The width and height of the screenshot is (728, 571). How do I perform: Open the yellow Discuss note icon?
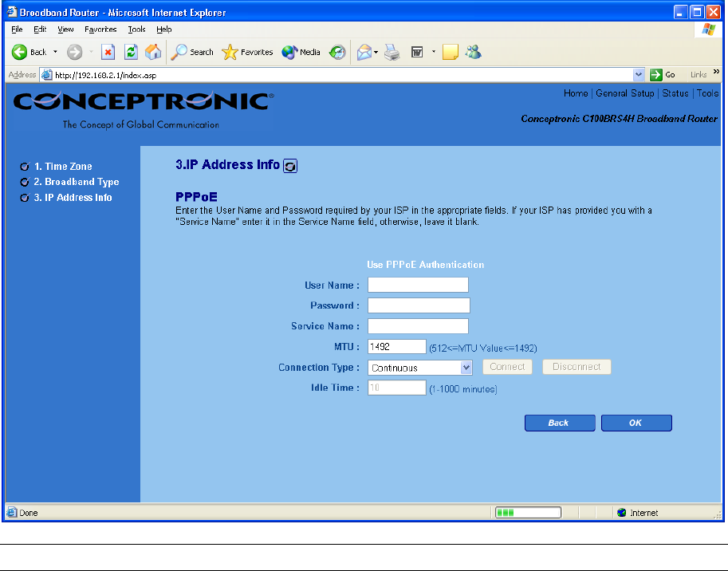click(451, 52)
